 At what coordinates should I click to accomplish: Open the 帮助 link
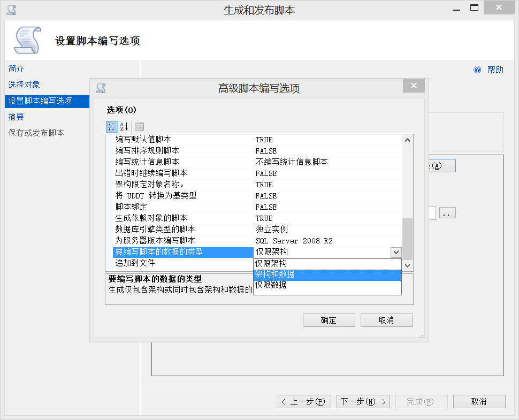click(x=495, y=70)
